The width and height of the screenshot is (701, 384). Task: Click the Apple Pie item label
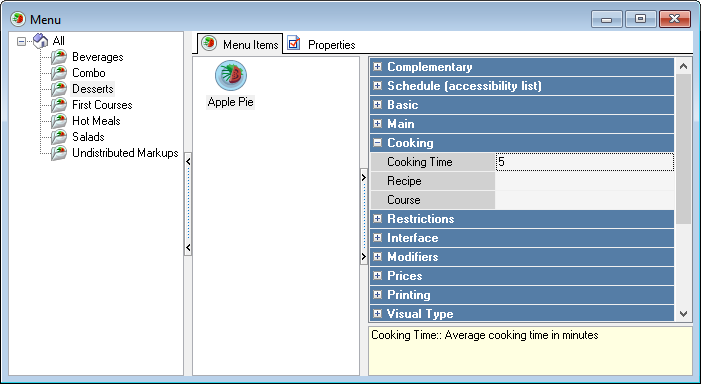pyautogui.click(x=231, y=102)
